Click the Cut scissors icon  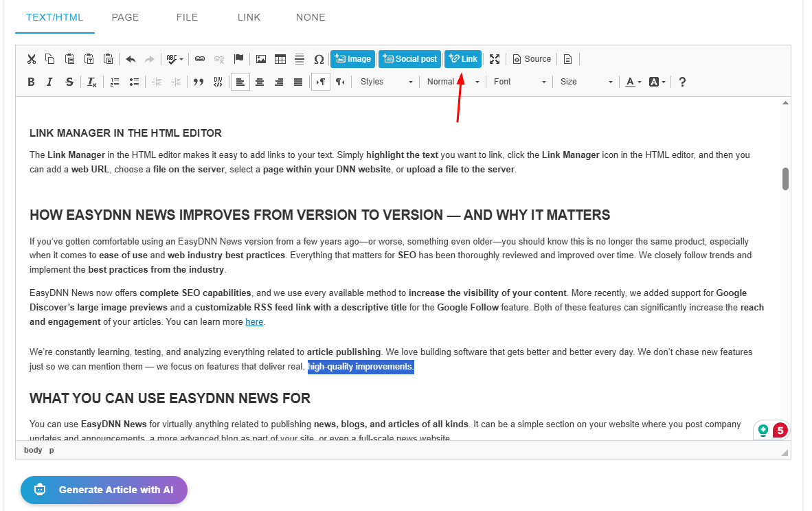pyautogui.click(x=31, y=59)
